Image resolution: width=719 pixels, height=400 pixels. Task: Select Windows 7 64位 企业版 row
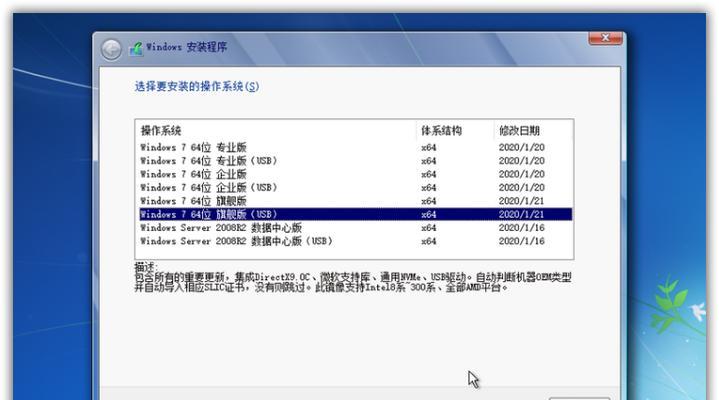pos(355,174)
